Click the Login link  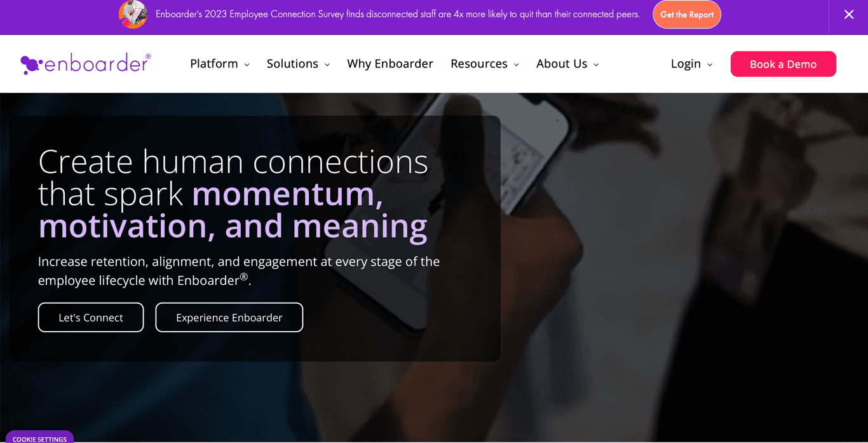686,64
